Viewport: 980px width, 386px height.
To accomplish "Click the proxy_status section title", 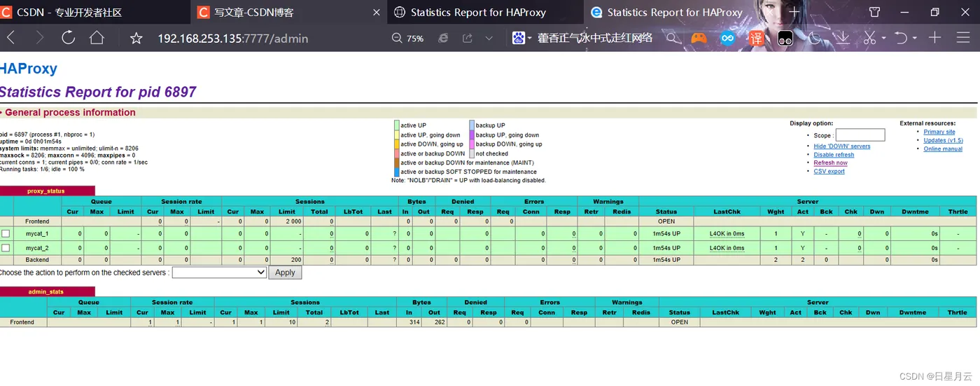I will point(45,191).
